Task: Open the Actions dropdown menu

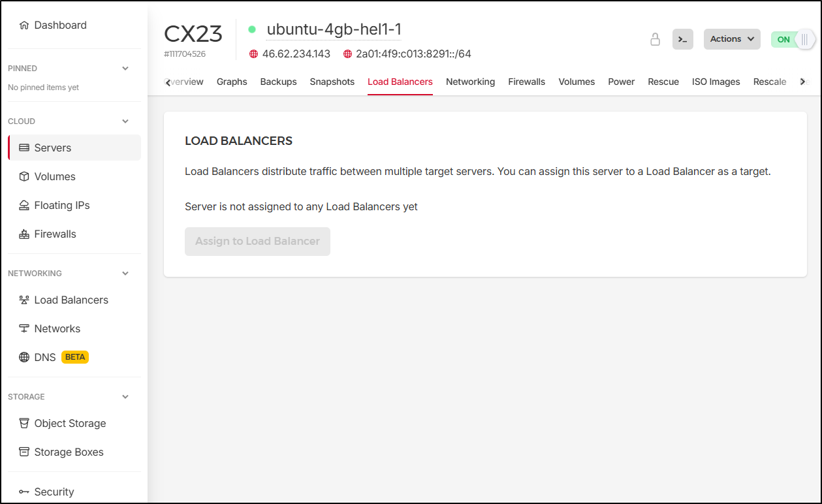Action: pyautogui.click(x=731, y=39)
